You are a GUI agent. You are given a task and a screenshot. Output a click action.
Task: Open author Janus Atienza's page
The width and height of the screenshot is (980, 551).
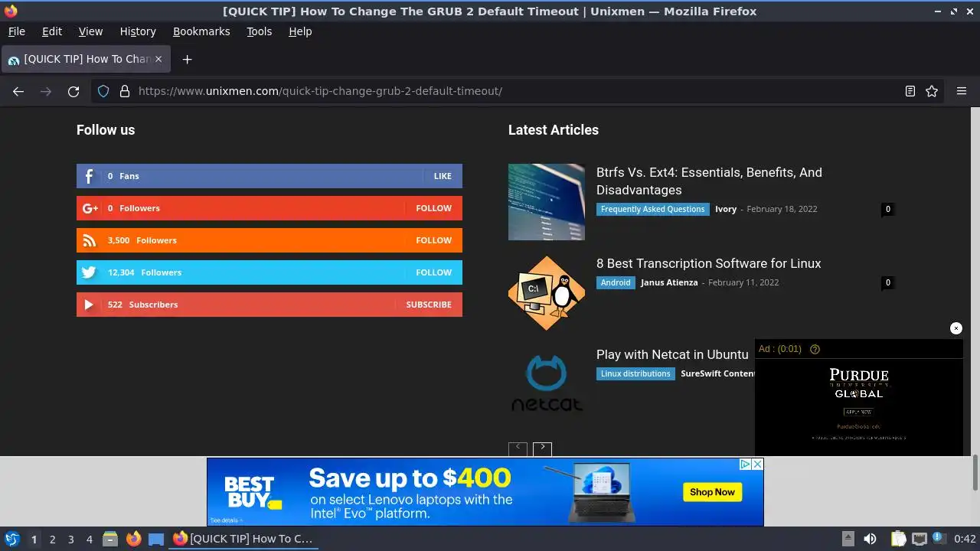click(669, 282)
